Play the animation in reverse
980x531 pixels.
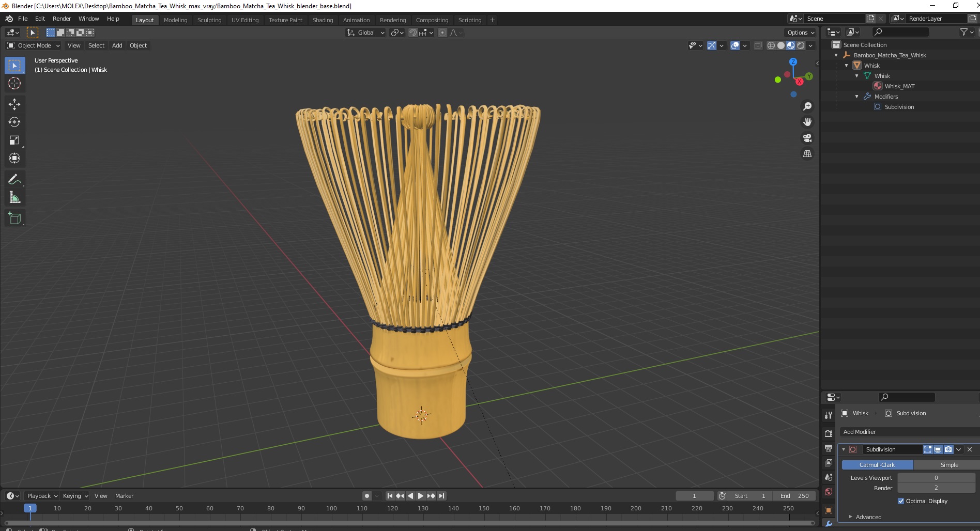click(410, 496)
